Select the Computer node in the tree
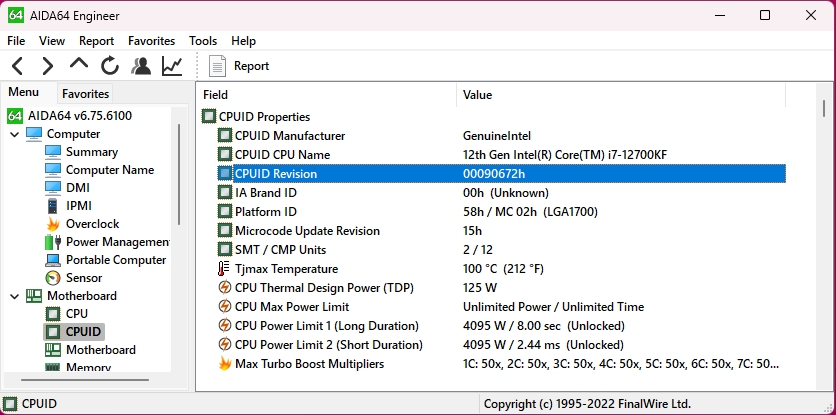Screen dimensions: 836x415 [73, 134]
